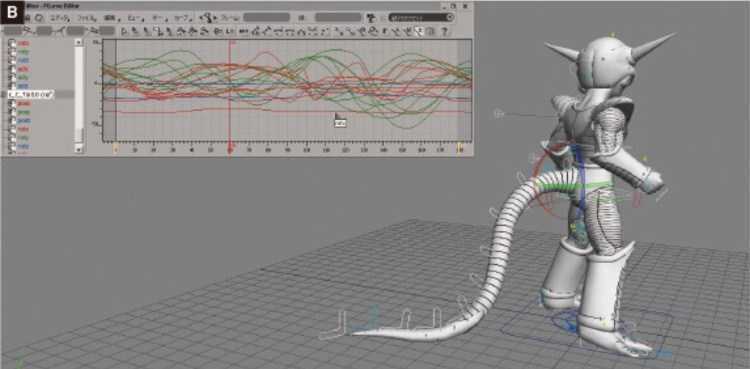
Task: Click the yellow start marker on the time ruler
Action: tap(115, 149)
